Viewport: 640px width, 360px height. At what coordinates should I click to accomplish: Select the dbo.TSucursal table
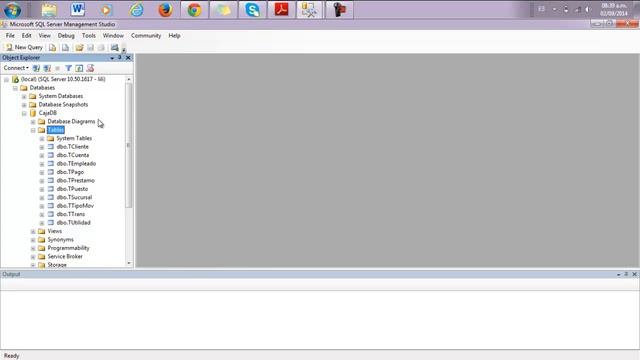tap(74, 197)
